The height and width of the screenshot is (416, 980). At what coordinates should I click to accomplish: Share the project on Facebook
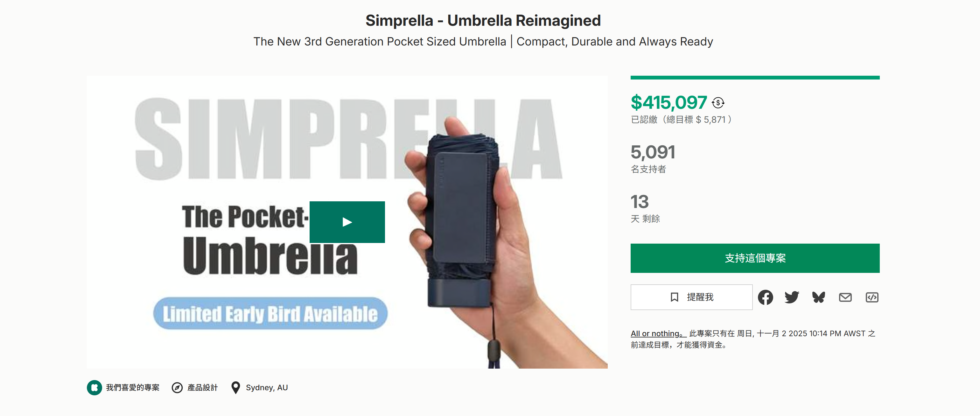click(765, 297)
